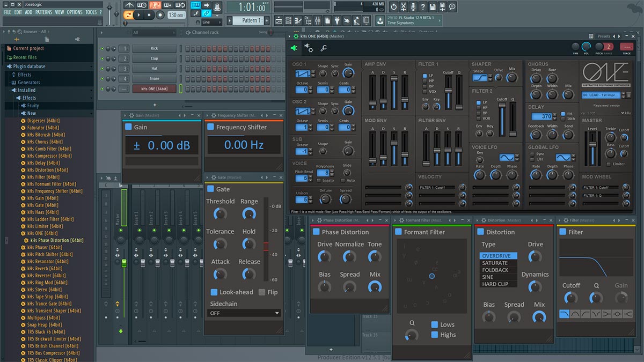Open the OPTIONS menu
The height and width of the screenshot is (362, 644).
click(x=75, y=12)
